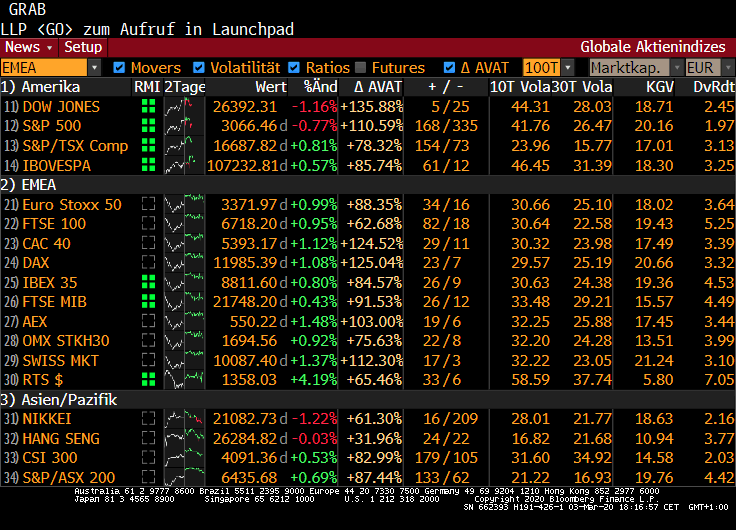736x530 pixels.
Task: Select the SWISS MKT KGV value 21.24
Action: 654,361
